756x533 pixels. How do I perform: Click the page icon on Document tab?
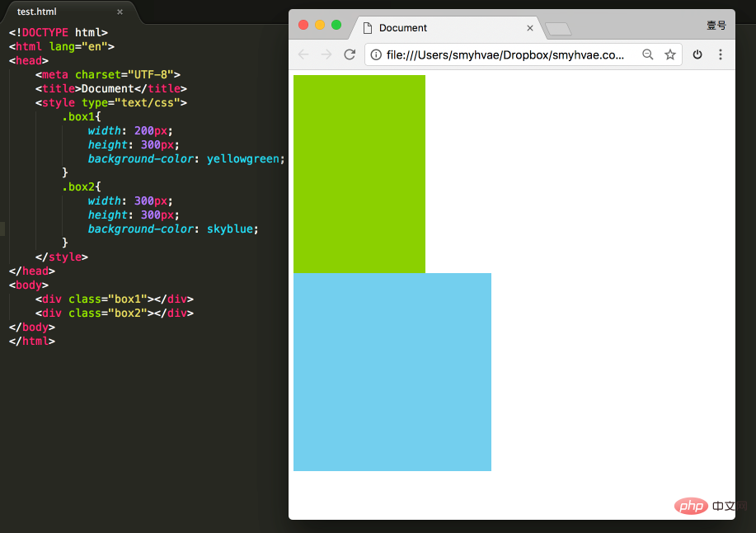point(368,28)
